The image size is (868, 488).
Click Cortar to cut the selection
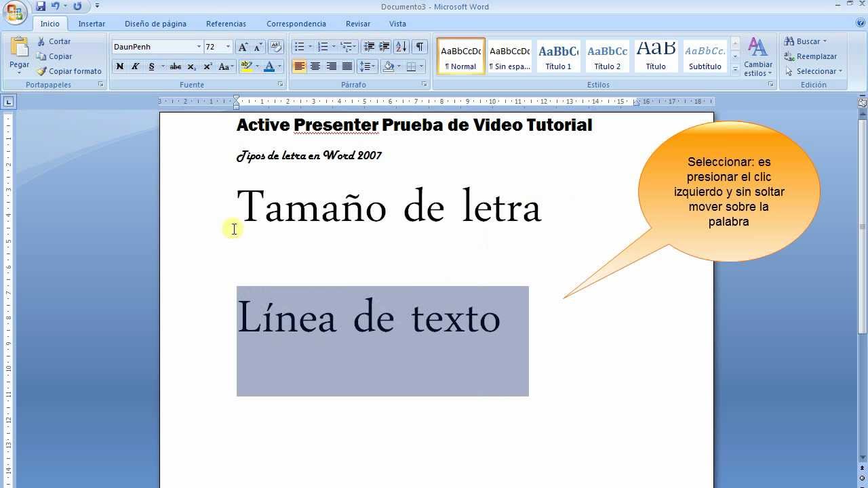(54, 41)
